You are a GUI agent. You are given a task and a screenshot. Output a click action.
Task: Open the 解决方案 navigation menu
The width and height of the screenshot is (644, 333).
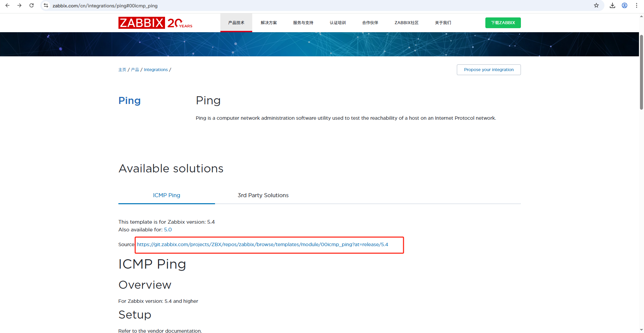tap(269, 23)
